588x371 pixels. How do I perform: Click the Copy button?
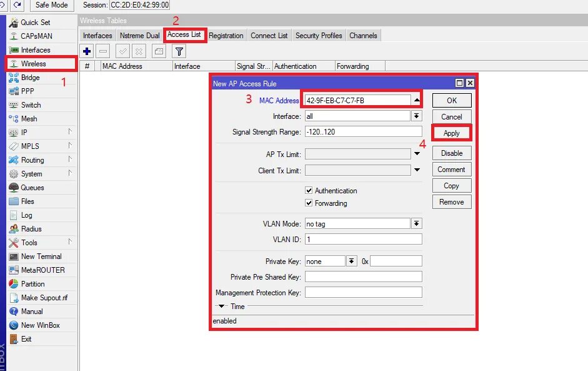[x=452, y=186]
